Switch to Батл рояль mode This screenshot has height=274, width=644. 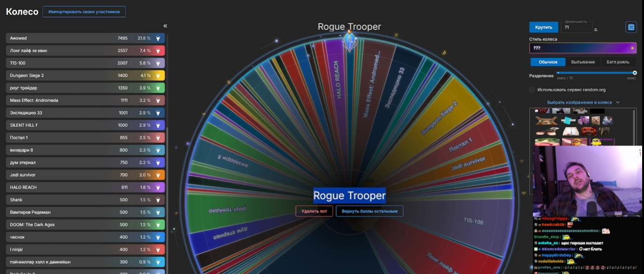[x=618, y=62]
